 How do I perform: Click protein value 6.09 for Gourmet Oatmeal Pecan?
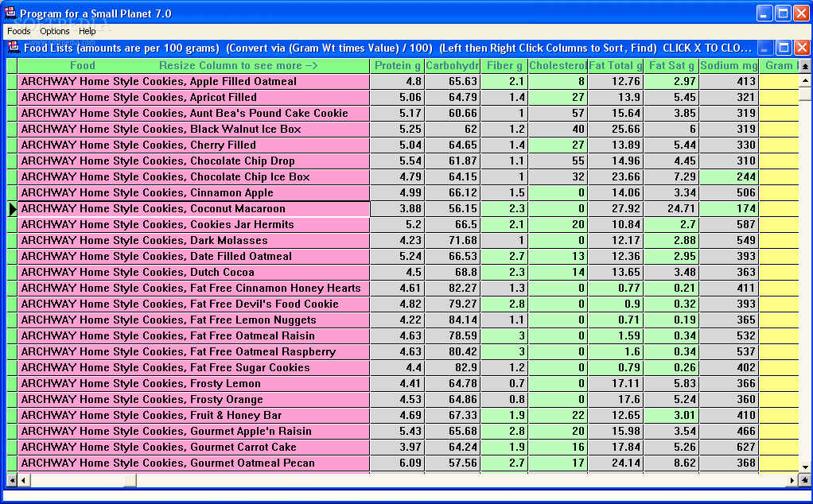[398, 463]
